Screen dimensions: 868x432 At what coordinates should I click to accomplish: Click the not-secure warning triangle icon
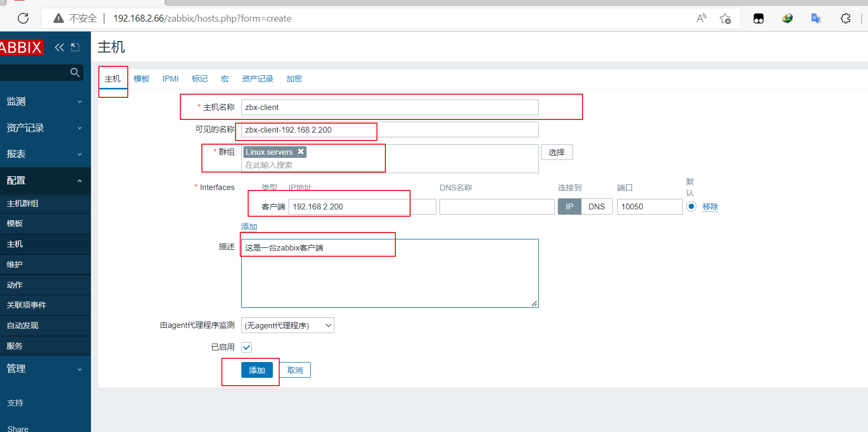point(58,18)
